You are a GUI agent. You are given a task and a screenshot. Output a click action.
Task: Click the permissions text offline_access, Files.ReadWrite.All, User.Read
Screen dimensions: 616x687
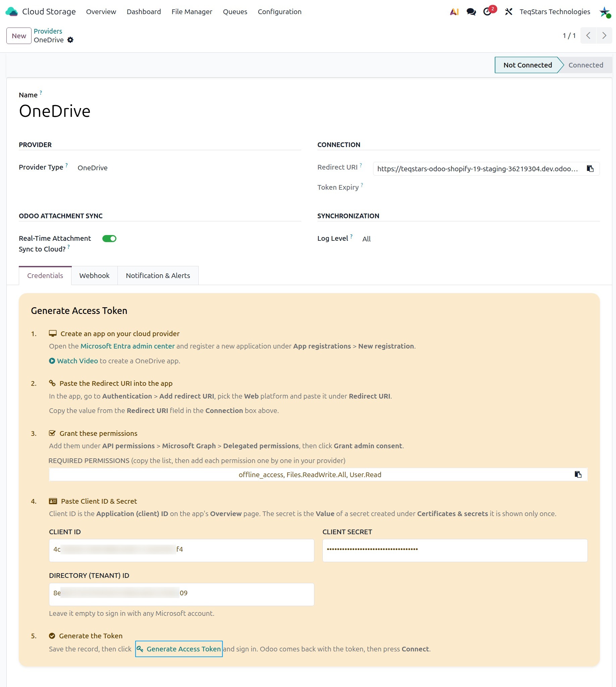310,474
